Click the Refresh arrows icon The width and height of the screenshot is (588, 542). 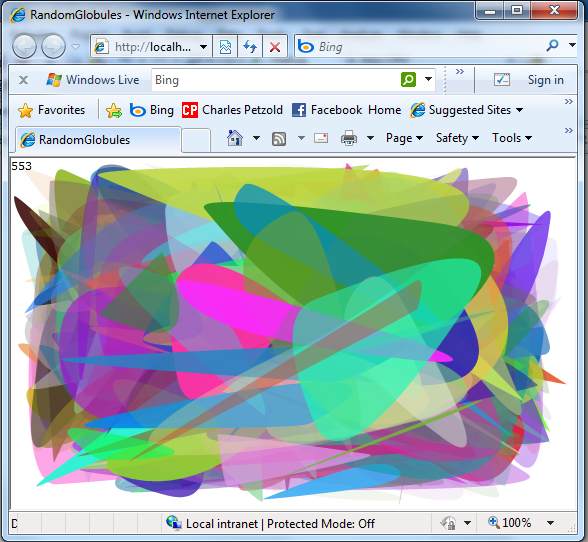tap(250, 47)
